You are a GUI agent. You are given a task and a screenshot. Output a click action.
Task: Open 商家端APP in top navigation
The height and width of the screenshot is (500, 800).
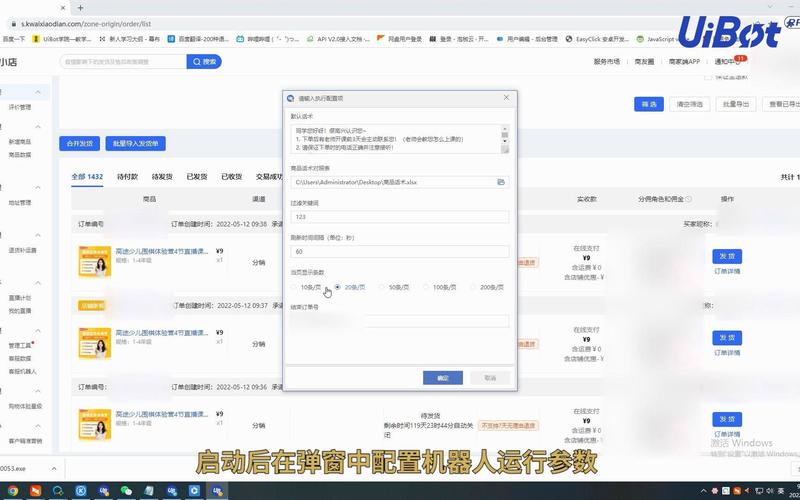coord(684,62)
